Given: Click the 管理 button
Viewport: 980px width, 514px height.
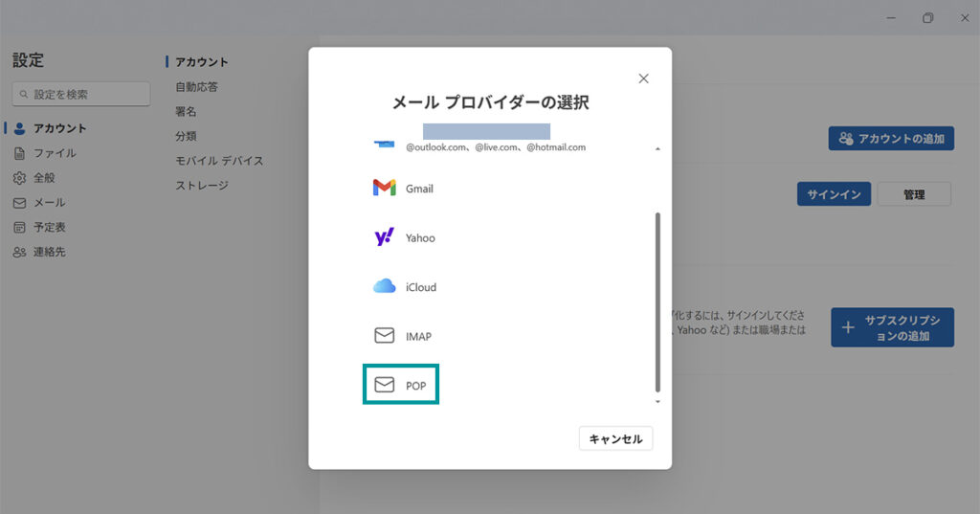Looking at the screenshot, I should (x=914, y=194).
